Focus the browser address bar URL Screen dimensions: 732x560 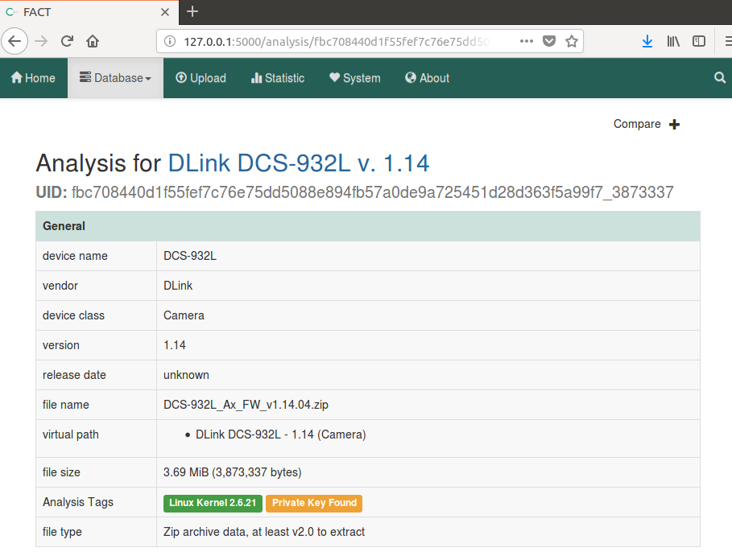point(336,42)
